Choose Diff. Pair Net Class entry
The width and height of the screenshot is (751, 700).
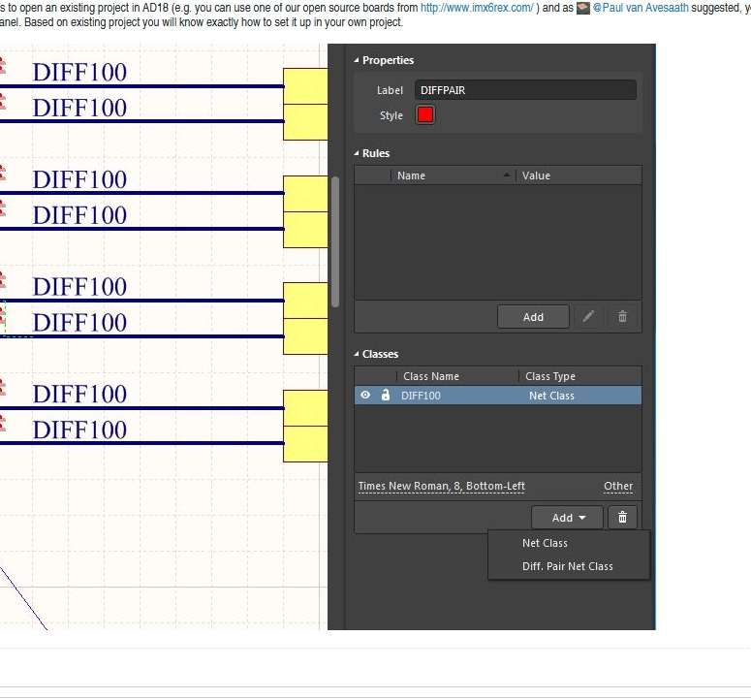pos(568,566)
